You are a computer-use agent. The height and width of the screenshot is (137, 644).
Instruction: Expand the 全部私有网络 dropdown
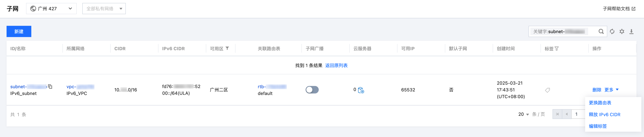[x=104, y=9]
